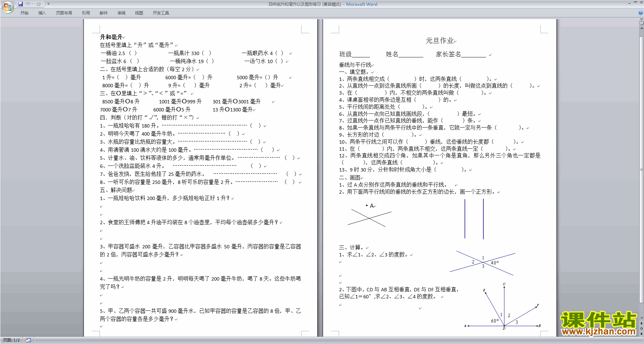Viewport: 644px width, 344px height.
Task: Open the Select Browse Object button
Action: click(642, 329)
